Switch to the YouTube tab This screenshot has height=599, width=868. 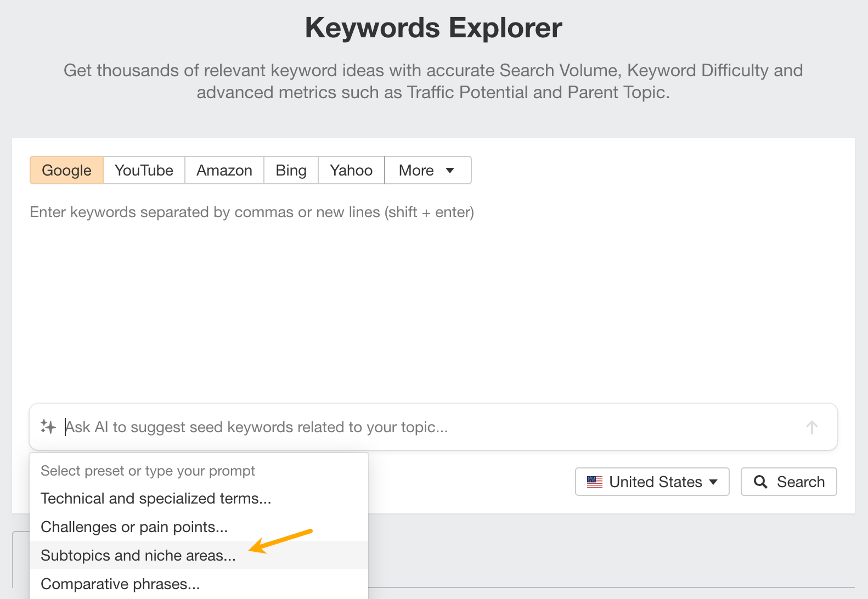[x=143, y=170]
